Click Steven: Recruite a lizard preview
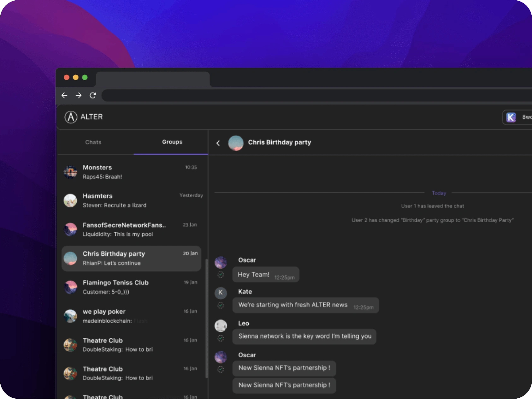 (x=115, y=205)
